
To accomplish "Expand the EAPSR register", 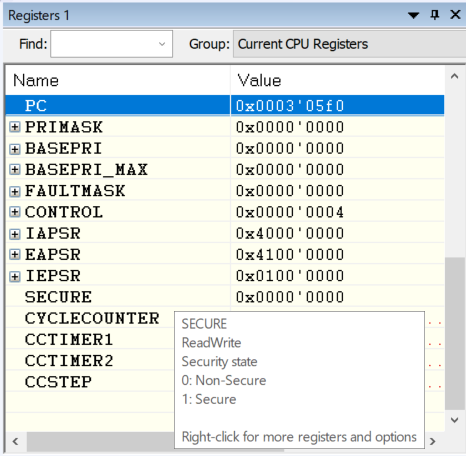I will (15, 255).
